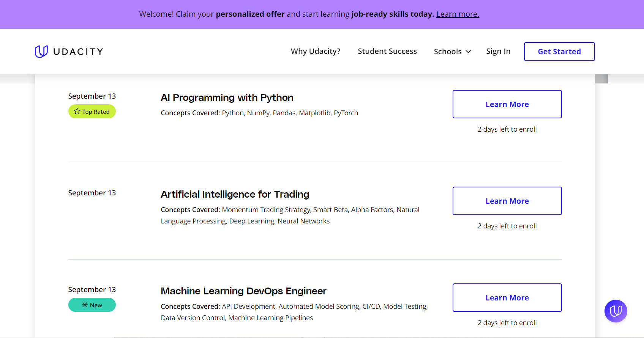Go to Why Udacity? page
The image size is (644, 338).
click(315, 51)
